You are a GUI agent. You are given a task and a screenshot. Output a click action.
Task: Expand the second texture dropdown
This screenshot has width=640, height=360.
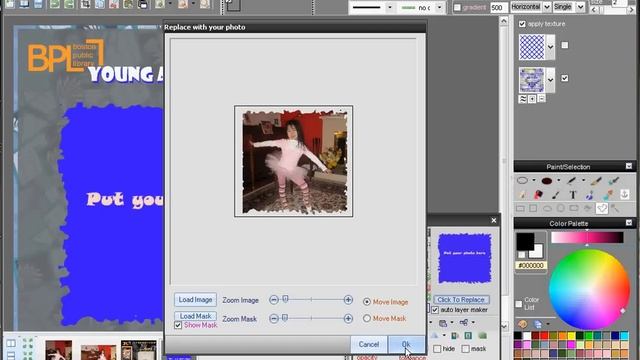pos(550,80)
